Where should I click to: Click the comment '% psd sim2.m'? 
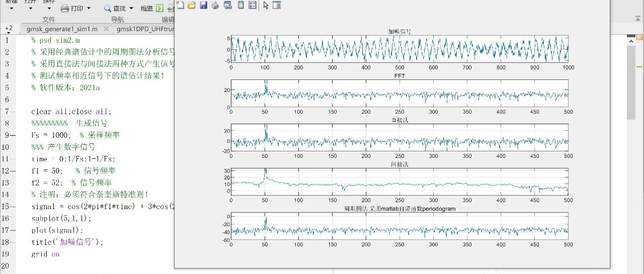[55, 40]
